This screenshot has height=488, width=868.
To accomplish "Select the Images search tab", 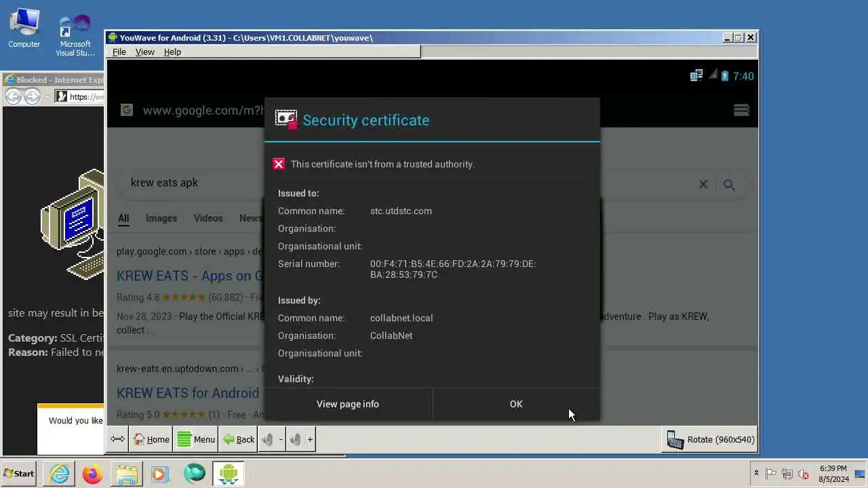I will pos(161,218).
